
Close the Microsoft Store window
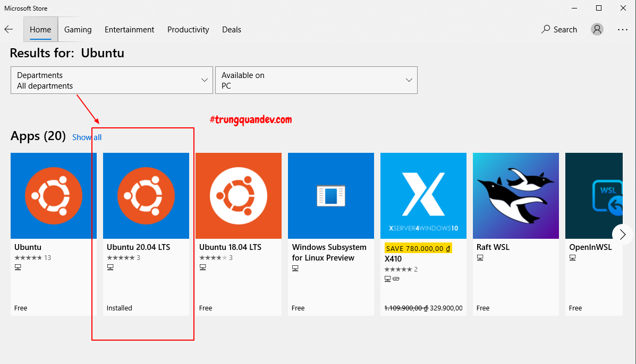tap(623, 8)
